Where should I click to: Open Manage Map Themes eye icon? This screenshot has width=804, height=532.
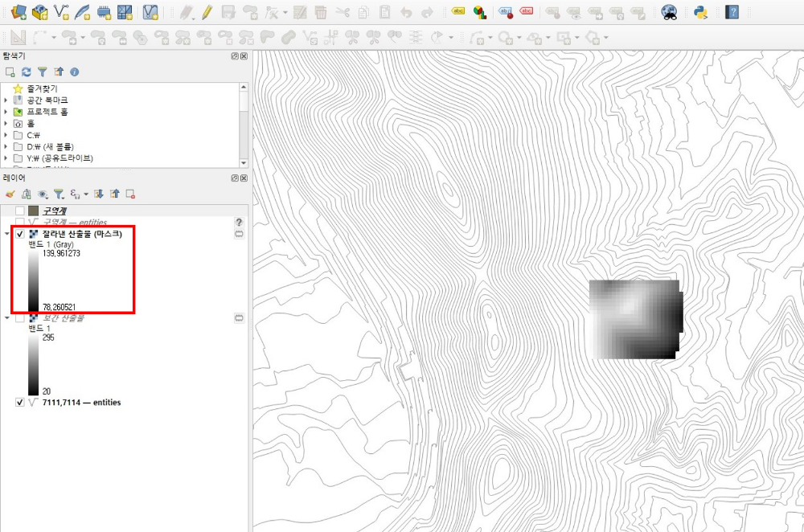pos(43,194)
